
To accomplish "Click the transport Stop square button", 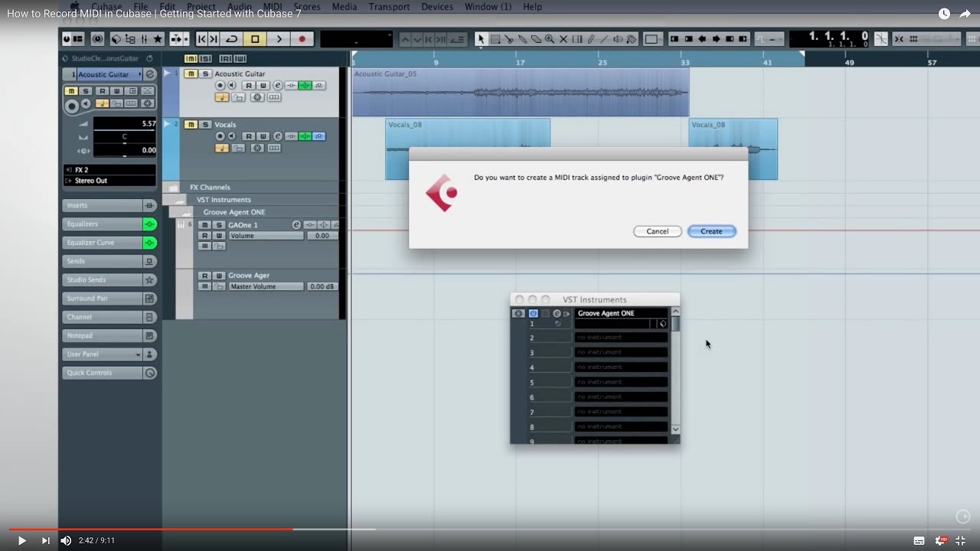I will pos(255,39).
